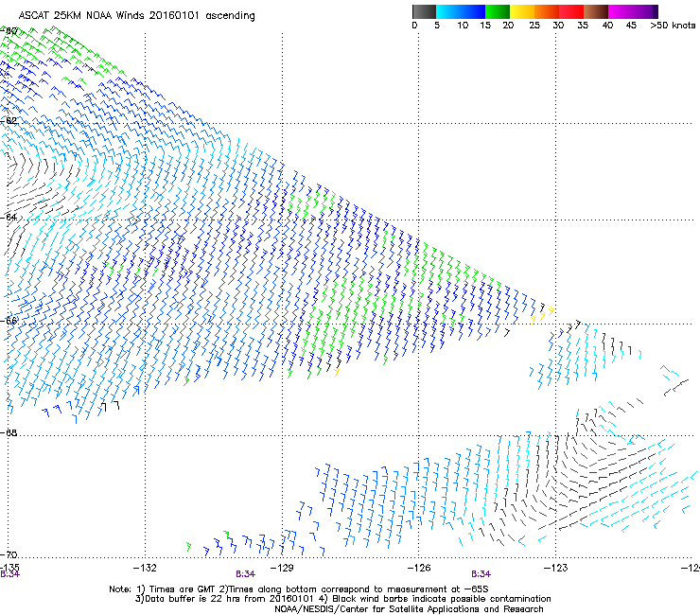Select the green 15-20 knots colorbar segment

[x=498, y=11]
